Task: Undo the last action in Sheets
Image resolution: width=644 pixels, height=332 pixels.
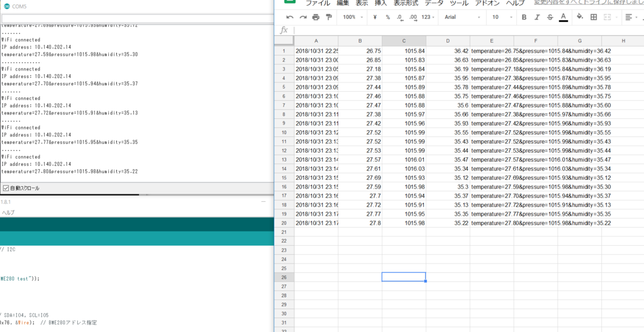Action: [290, 17]
